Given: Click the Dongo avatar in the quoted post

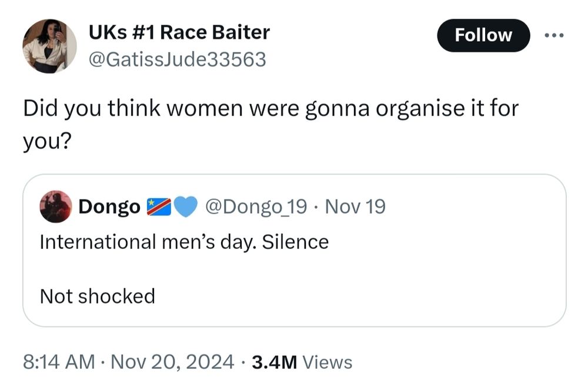Looking at the screenshot, I should 55,207.
